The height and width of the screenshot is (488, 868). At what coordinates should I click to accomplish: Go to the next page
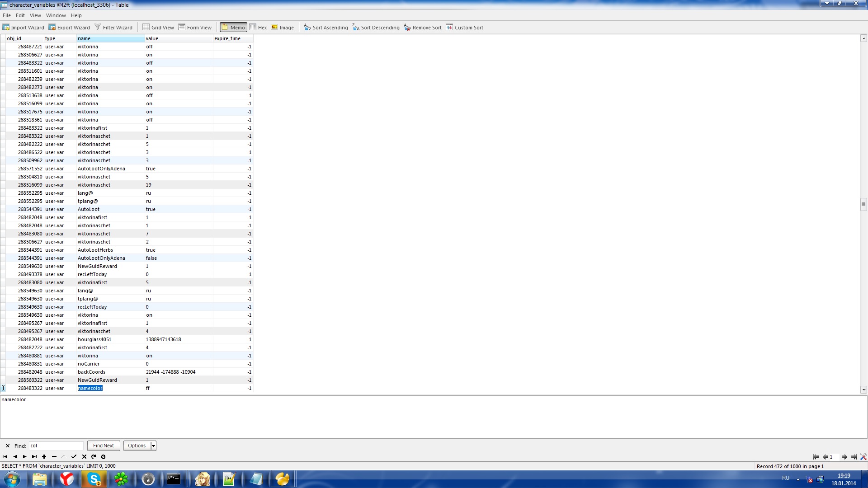[x=844, y=457]
